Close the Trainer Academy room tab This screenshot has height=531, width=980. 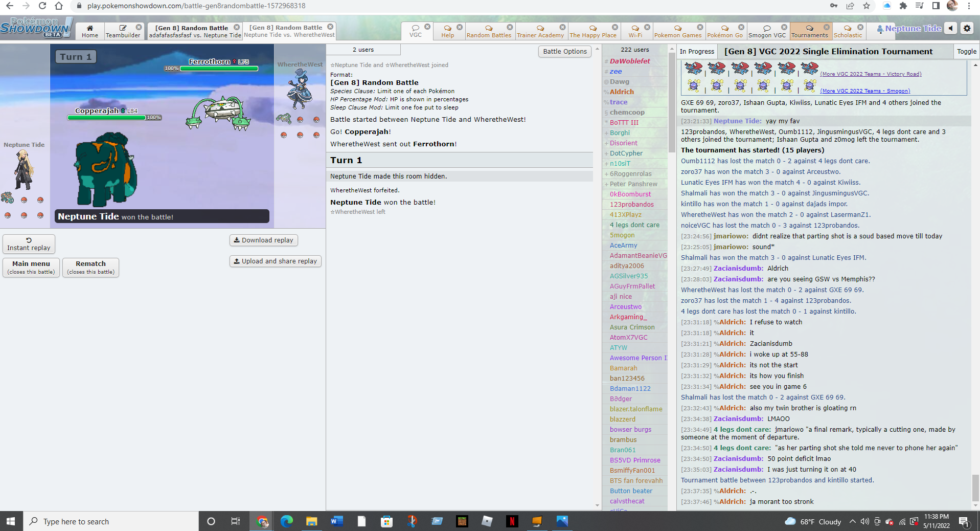pyautogui.click(x=562, y=27)
